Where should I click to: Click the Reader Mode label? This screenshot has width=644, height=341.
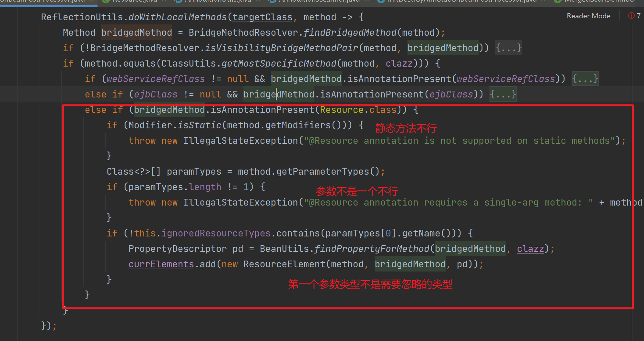[588, 16]
